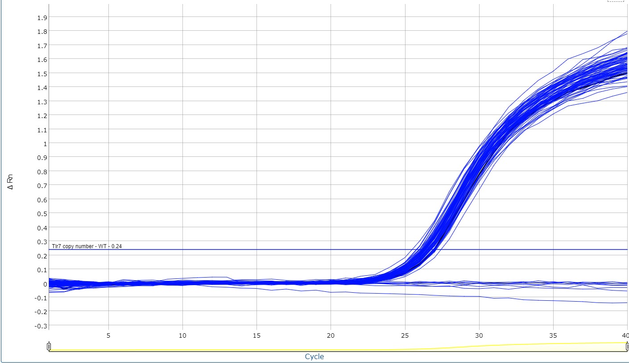Click the right range slider handle
The image size is (629, 364).
point(627,346)
